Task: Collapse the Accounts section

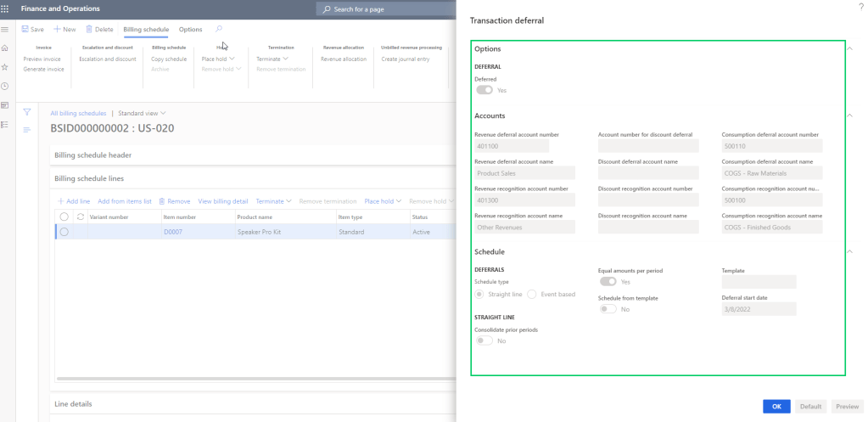Action: pyautogui.click(x=850, y=115)
